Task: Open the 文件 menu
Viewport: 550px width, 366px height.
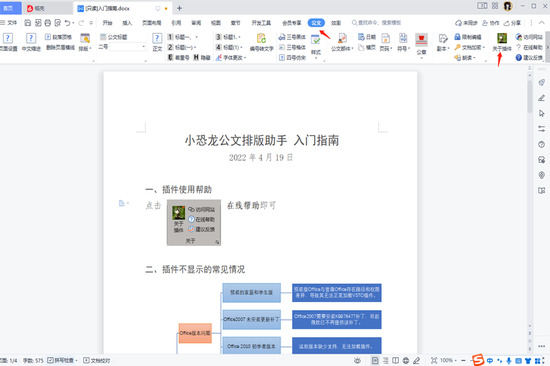Action: point(9,23)
